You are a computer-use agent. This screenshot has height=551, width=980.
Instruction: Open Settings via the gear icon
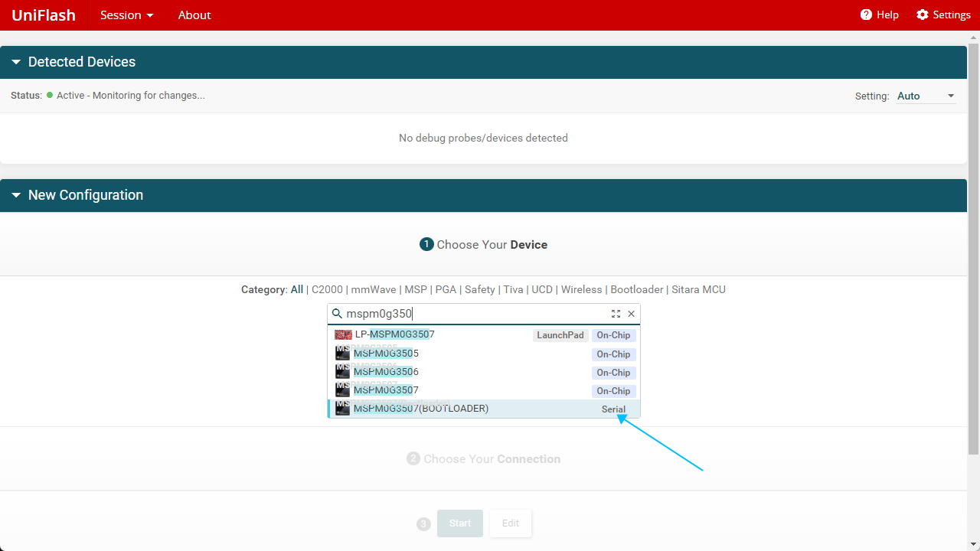point(923,15)
